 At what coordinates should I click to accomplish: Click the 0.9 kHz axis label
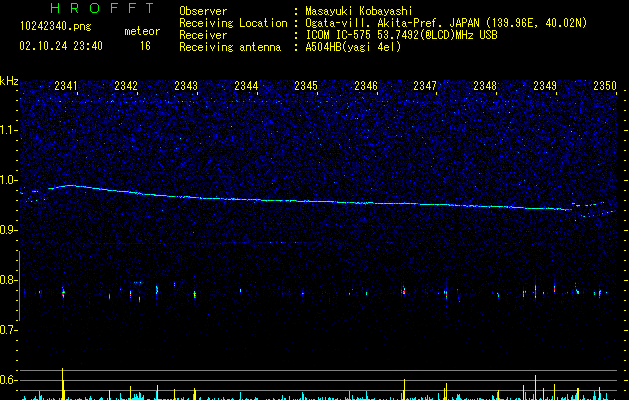click(x=8, y=230)
